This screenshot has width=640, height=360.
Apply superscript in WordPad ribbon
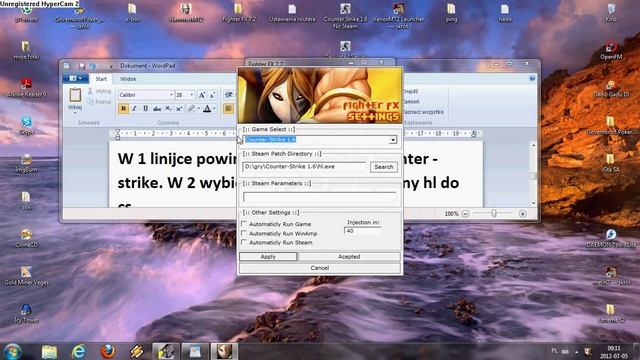point(179,109)
